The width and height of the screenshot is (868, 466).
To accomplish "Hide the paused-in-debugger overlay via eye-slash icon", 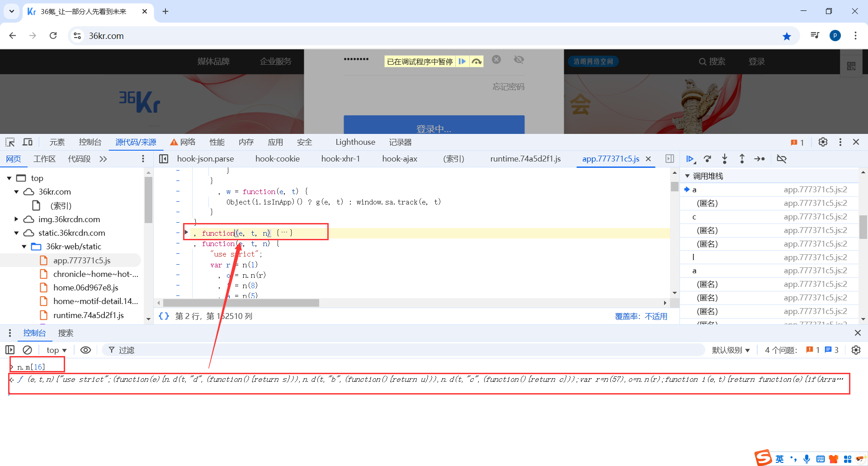I will [x=519, y=59].
